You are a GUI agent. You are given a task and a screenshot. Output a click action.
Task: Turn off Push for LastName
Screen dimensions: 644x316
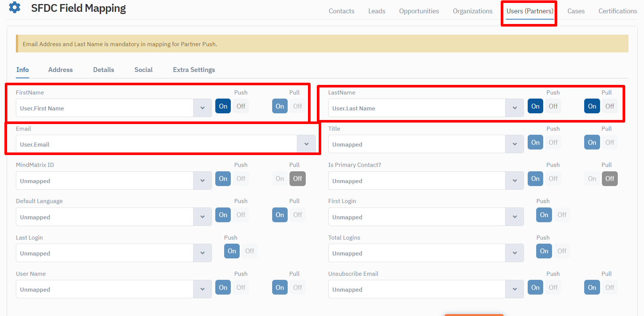point(553,106)
